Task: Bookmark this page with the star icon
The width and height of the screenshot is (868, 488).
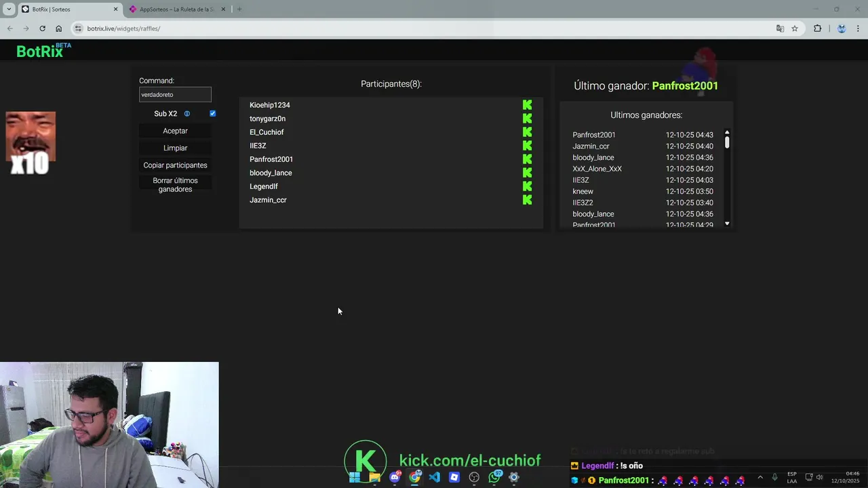Action: coord(795,28)
